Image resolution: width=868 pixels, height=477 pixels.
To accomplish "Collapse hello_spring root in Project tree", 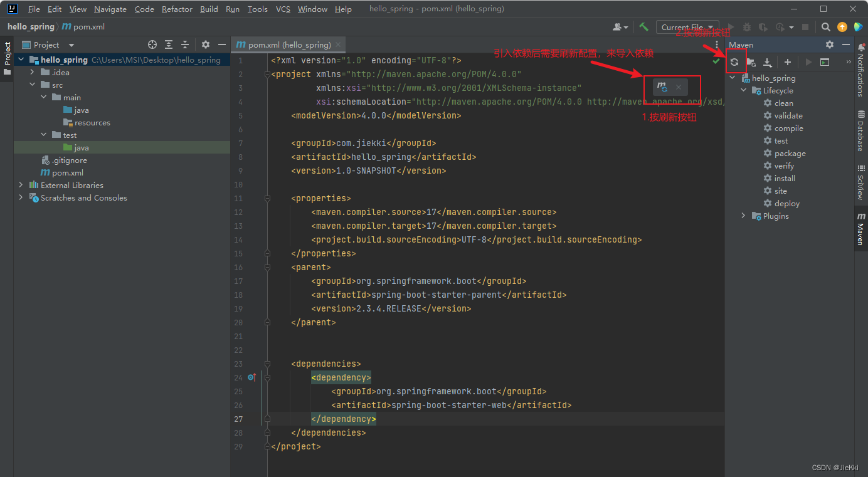I will tap(21, 60).
